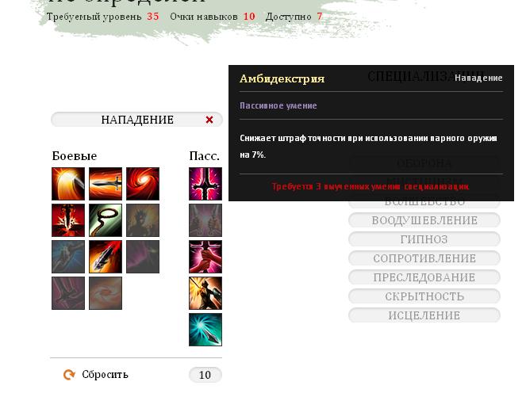Image resolution: width=526 pixels, height=420 pixels.
Task: Select the pink glowing sword passive skill
Action: click(205, 184)
